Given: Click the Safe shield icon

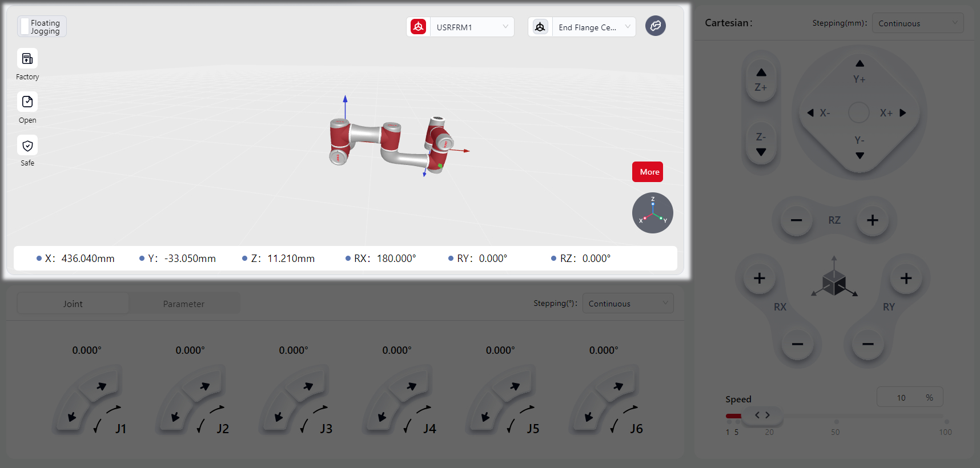Looking at the screenshot, I should [x=27, y=146].
